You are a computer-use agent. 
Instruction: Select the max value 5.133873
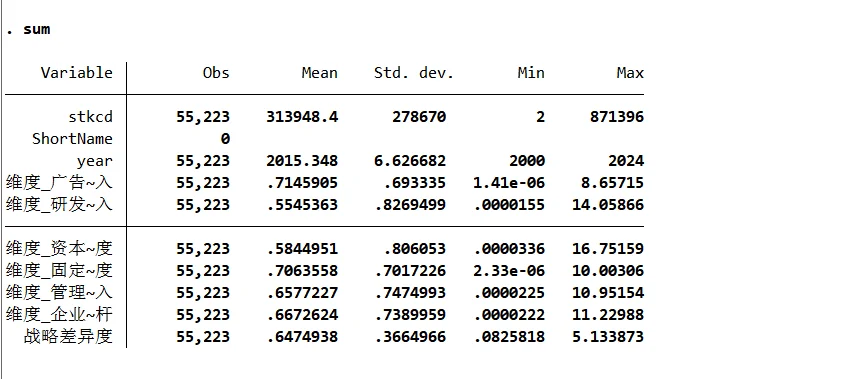(x=608, y=337)
